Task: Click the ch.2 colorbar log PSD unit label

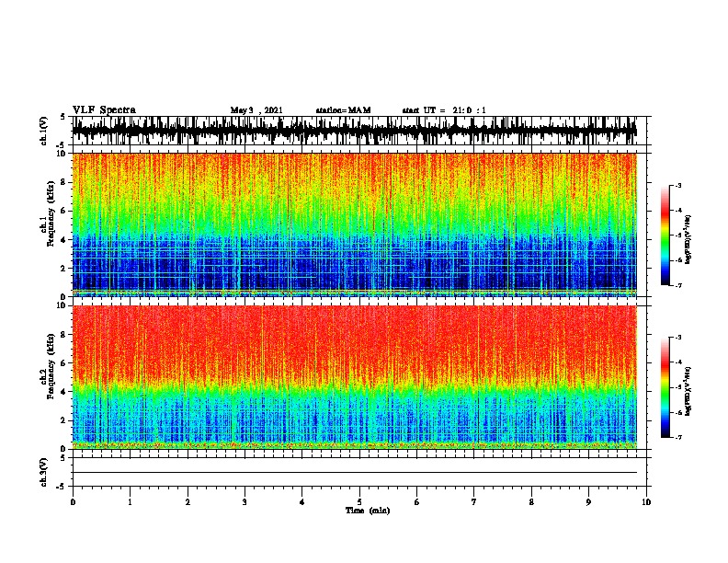Action: pyautogui.click(x=688, y=391)
